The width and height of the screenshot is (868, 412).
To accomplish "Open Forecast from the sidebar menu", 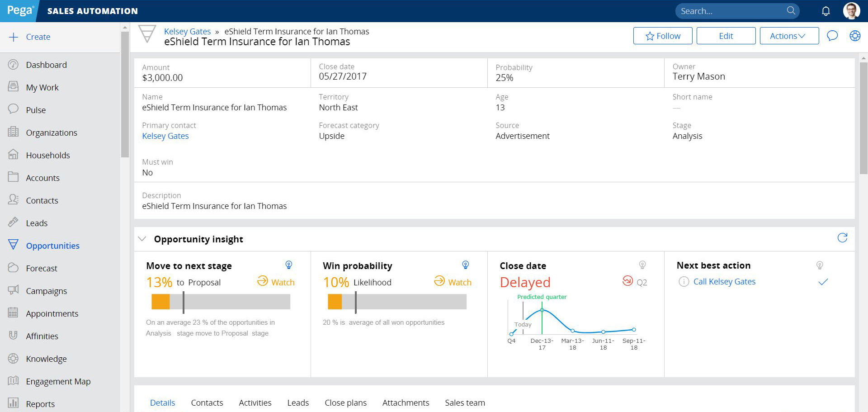I will click(42, 268).
